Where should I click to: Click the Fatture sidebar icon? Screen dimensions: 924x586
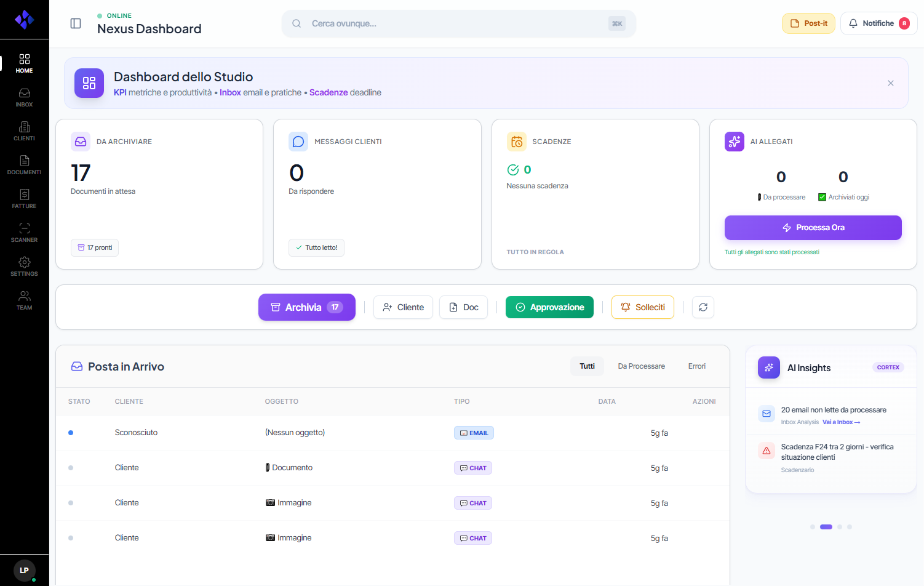(24, 200)
